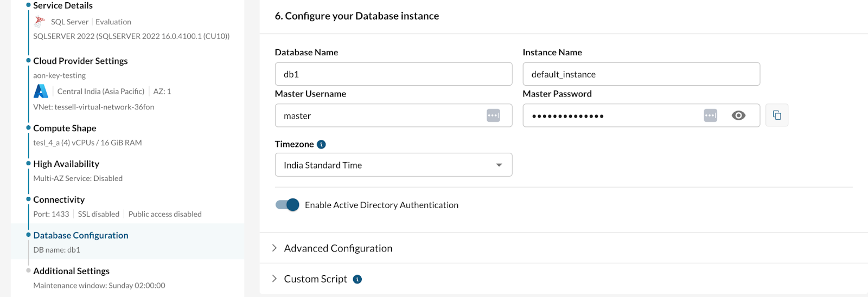Copy the master password to clipboard

[x=776, y=115]
